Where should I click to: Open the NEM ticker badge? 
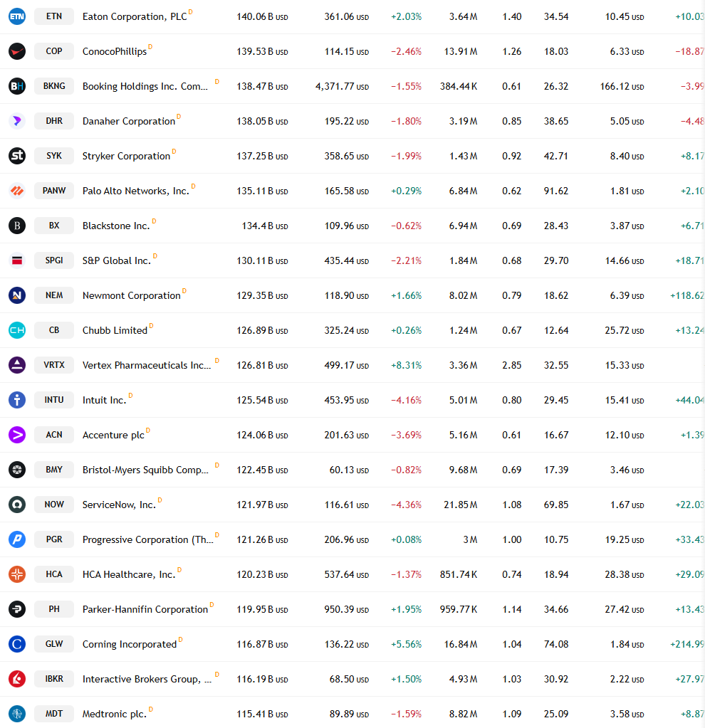pyautogui.click(x=54, y=295)
